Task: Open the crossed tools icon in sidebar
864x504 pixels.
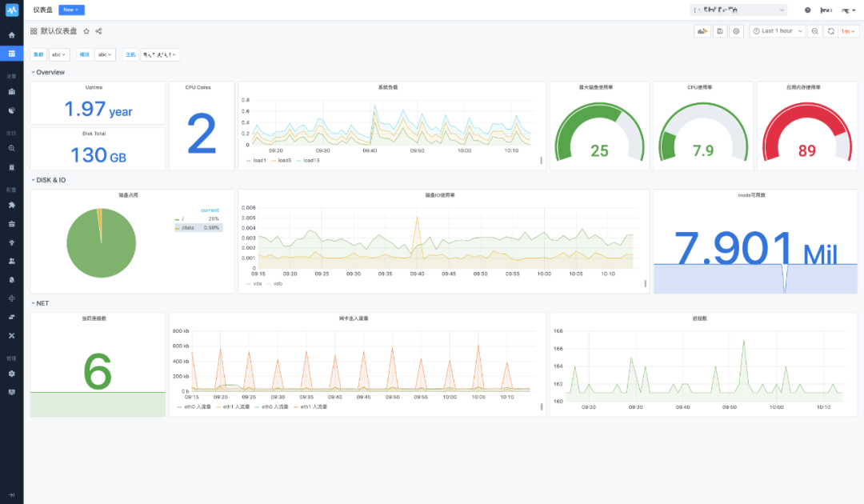Action: [x=11, y=335]
